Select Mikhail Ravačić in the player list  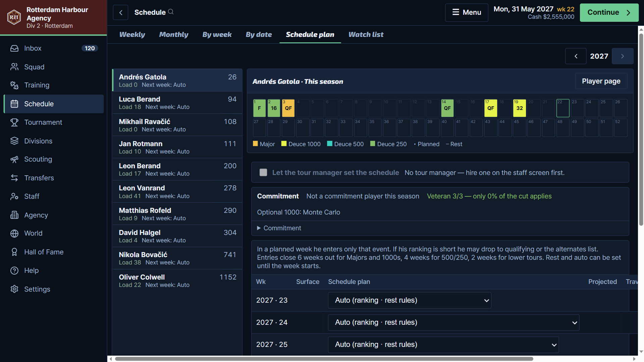(x=177, y=125)
